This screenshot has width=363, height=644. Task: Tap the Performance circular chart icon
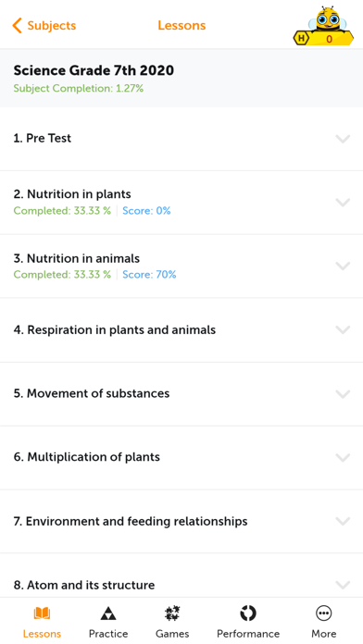(x=248, y=613)
